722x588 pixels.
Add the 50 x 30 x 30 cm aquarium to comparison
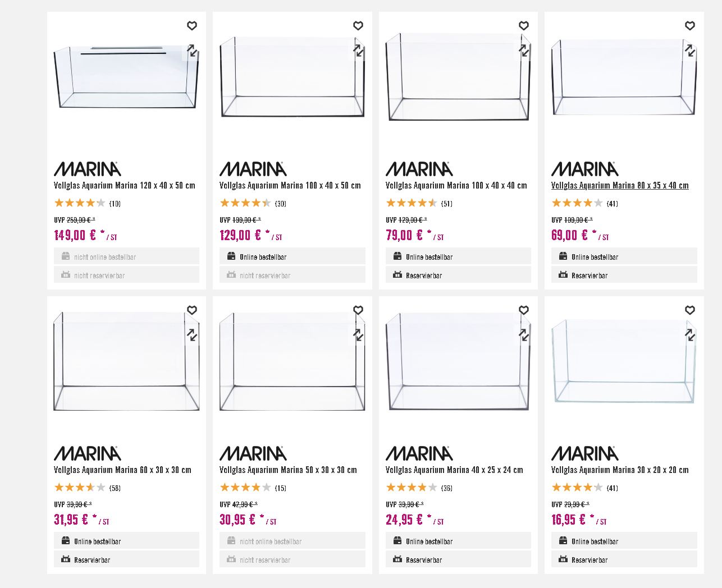358,335
